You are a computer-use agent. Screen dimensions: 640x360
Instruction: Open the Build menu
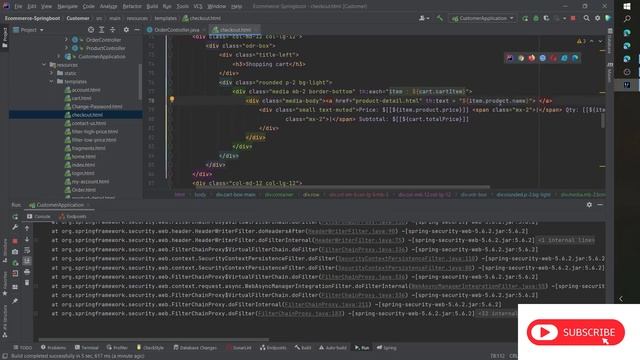pyautogui.click(x=152, y=7)
